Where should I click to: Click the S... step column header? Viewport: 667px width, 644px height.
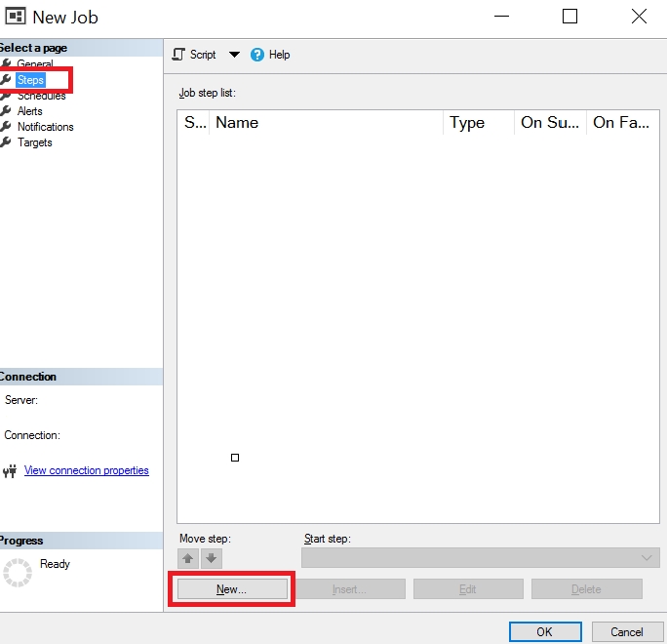[x=193, y=123]
